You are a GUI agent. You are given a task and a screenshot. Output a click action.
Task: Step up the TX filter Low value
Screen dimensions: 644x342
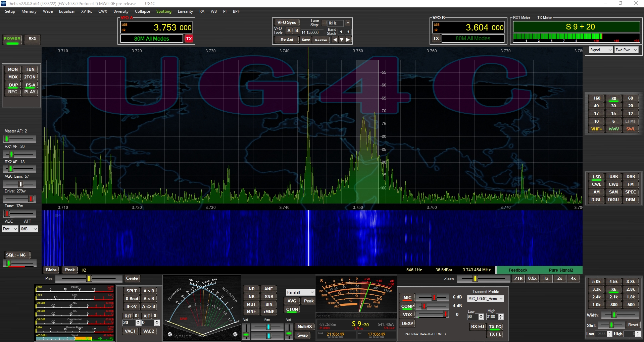[x=481, y=315]
